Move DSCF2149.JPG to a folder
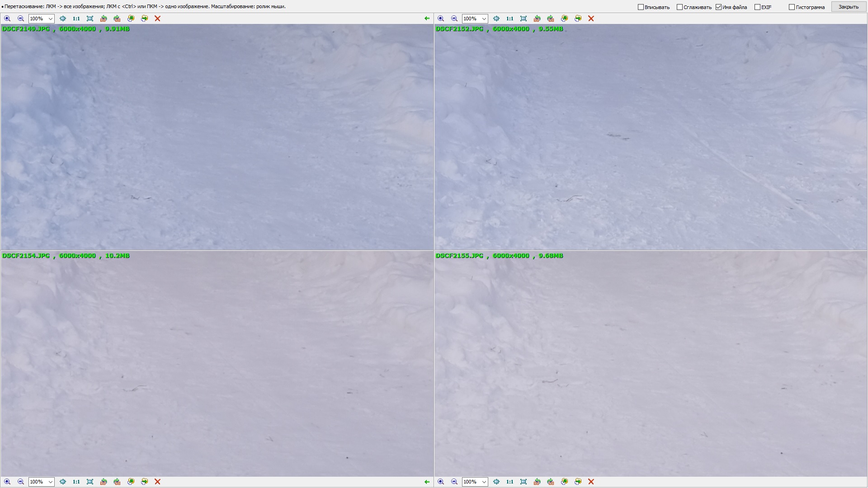 click(x=144, y=19)
